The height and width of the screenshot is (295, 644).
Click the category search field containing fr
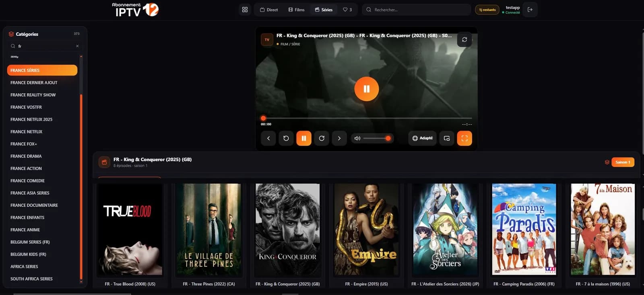coord(45,46)
